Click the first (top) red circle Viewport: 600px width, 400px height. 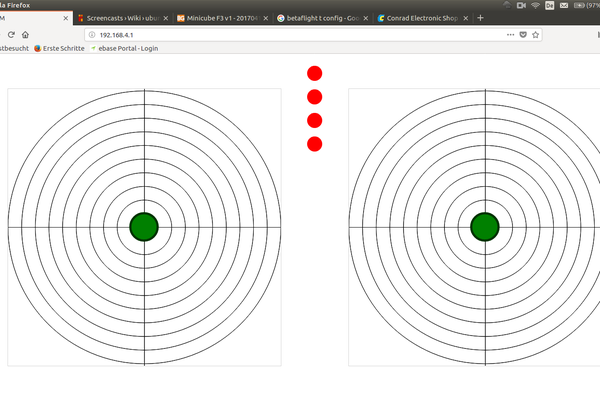315,73
